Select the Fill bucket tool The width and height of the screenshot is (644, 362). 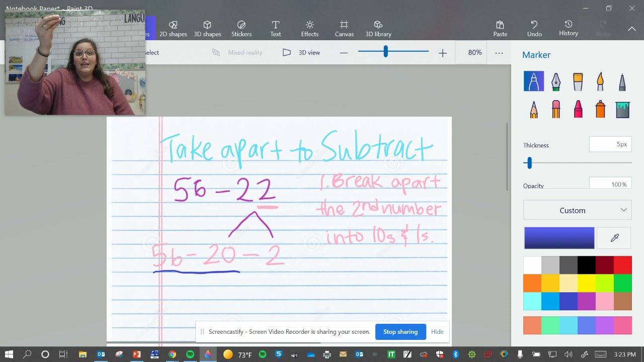click(x=622, y=109)
